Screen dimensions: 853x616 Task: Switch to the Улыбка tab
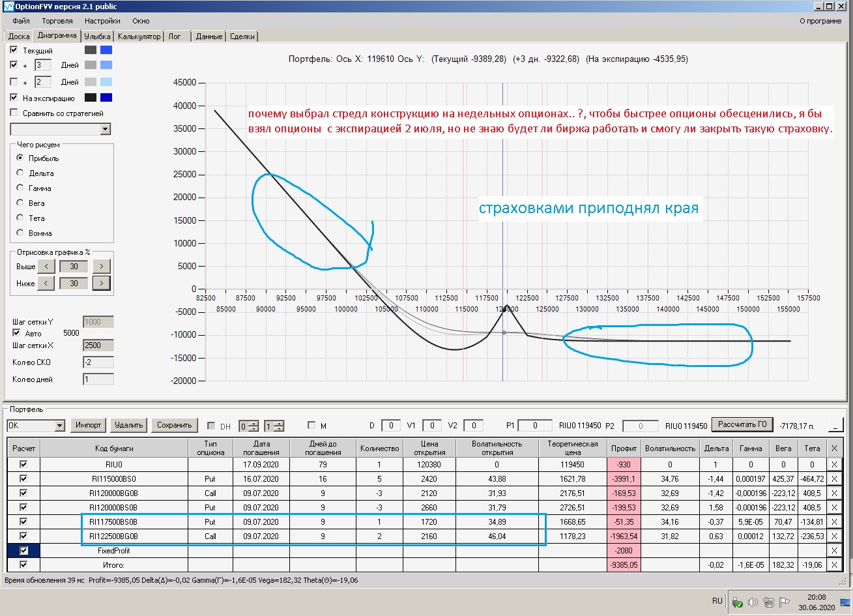pos(98,37)
